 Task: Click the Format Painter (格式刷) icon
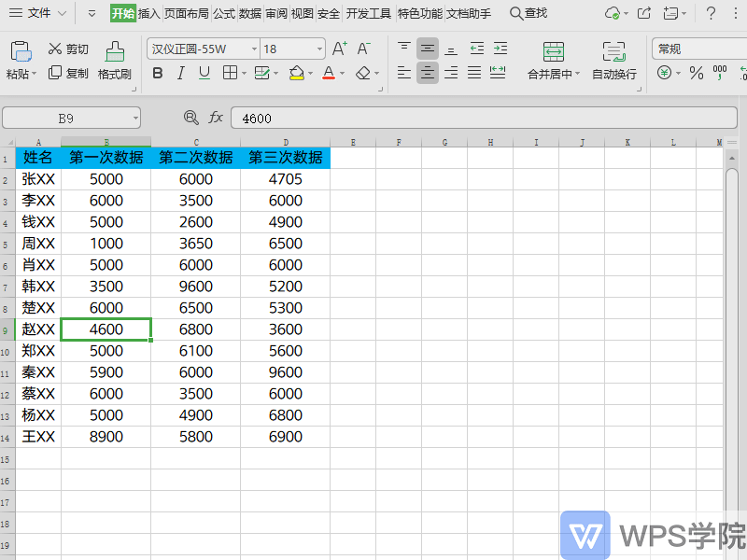(x=115, y=52)
